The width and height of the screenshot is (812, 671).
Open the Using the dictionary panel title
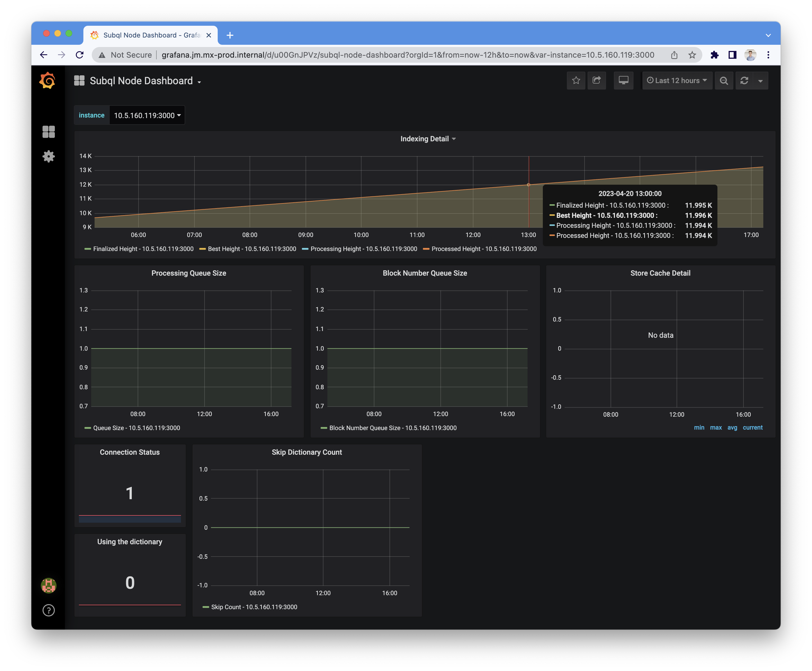(130, 541)
